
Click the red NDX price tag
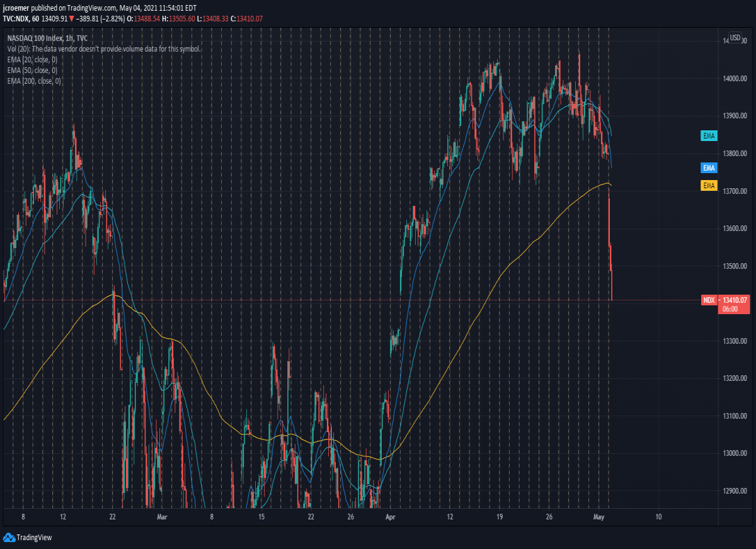click(x=709, y=300)
